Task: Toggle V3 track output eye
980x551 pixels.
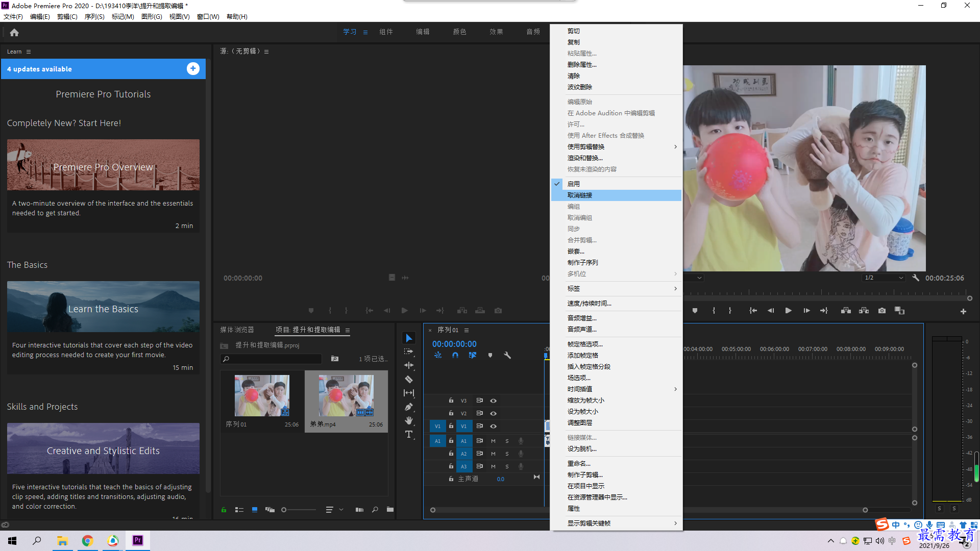Action: click(493, 400)
